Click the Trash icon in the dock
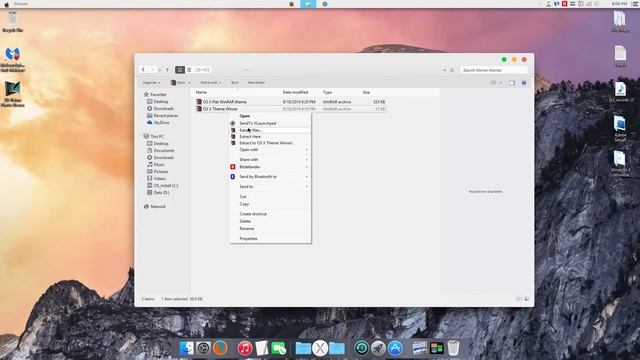 coord(453,348)
